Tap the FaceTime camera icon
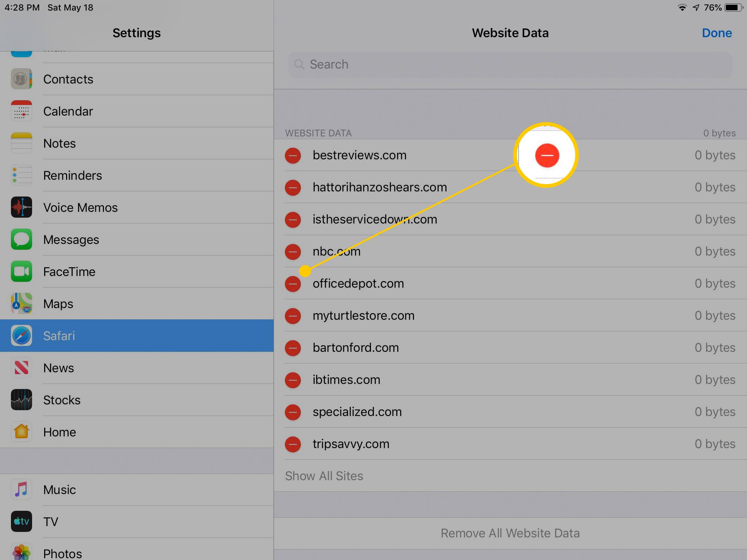Viewport: 747px width, 560px height. pyautogui.click(x=22, y=271)
